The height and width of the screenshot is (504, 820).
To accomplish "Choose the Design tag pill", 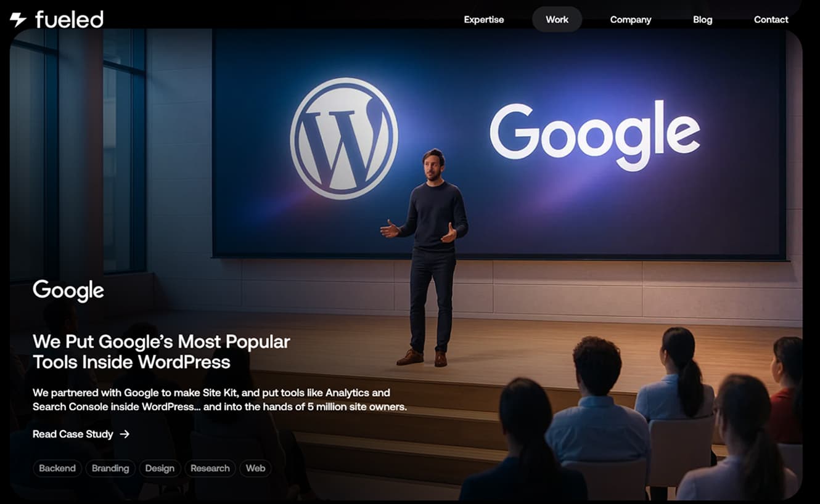I will tap(160, 468).
